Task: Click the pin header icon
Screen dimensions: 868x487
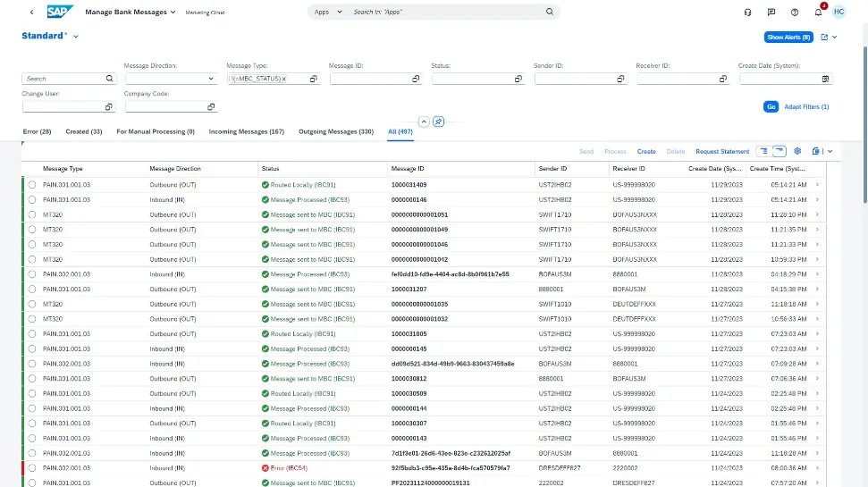Action: point(439,122)
